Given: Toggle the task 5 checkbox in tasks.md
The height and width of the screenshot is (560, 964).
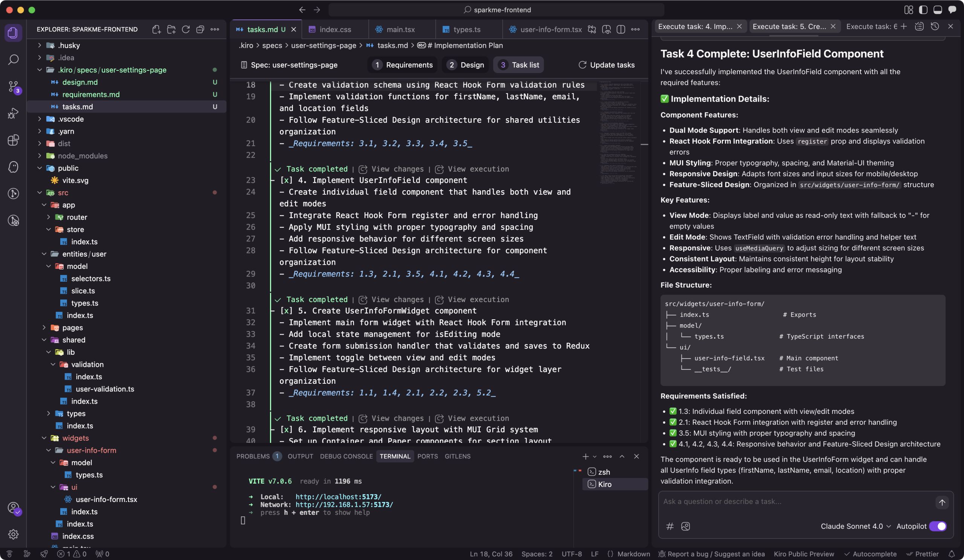Looking at the screenshot, I should (x=287, y=311).
